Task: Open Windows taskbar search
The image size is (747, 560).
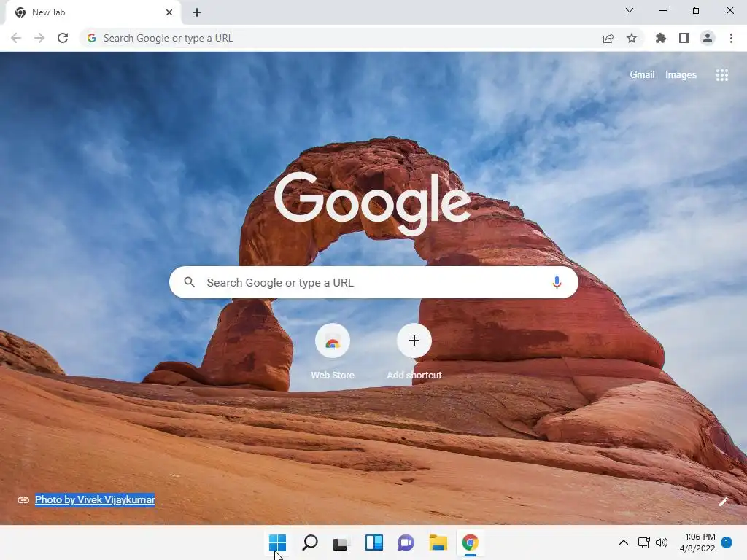Action: pos(309,542)
